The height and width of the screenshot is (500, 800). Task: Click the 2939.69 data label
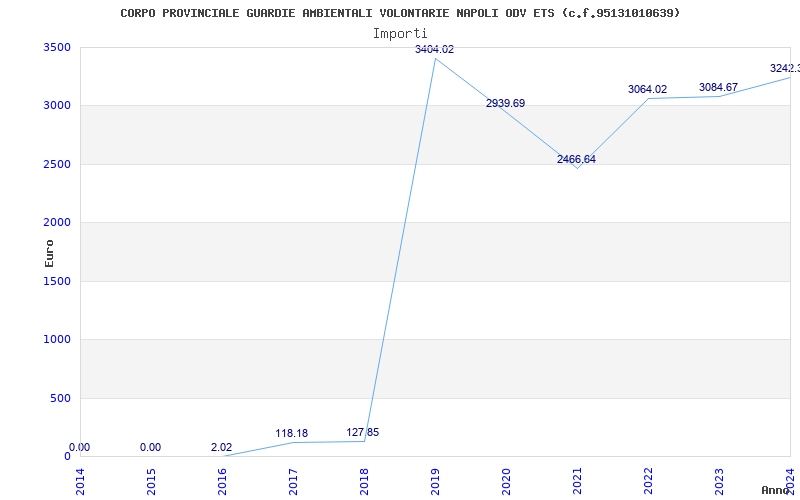pyautogui.click(x=505, y=104)
